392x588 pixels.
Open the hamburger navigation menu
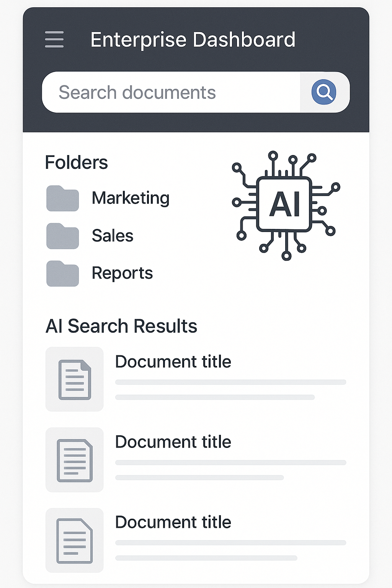(x=54, y=39)
